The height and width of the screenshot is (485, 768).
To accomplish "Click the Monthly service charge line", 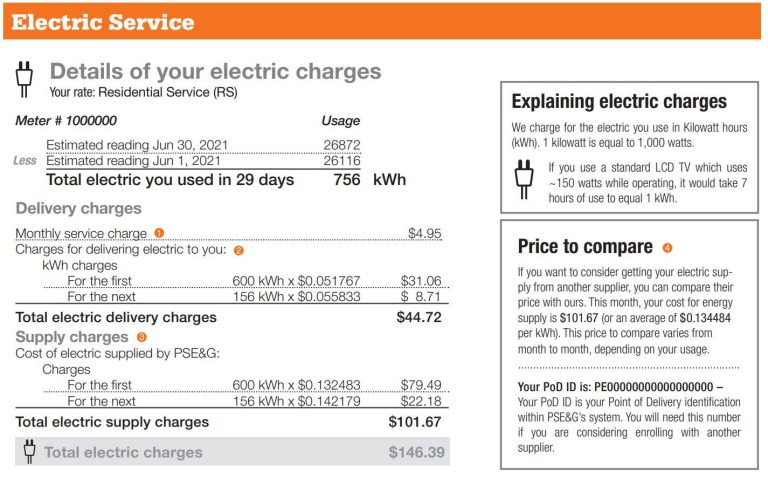I will [x=81, y=233].
